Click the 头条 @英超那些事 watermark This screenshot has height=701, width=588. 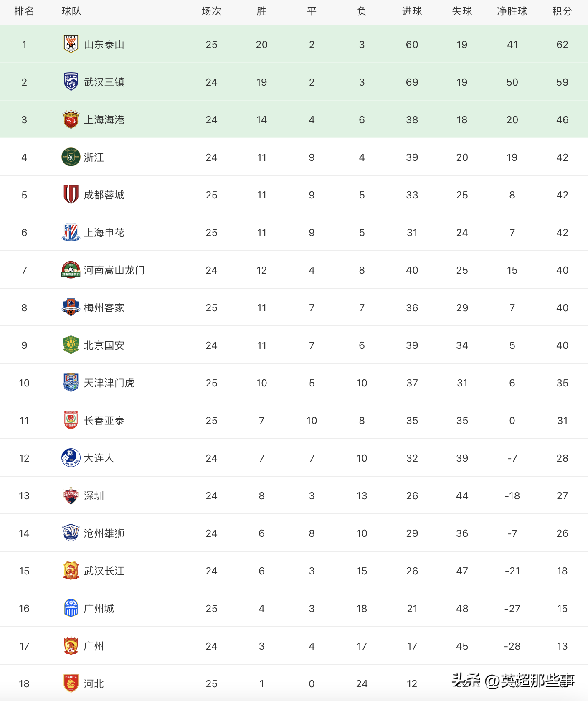pos(513,681)
